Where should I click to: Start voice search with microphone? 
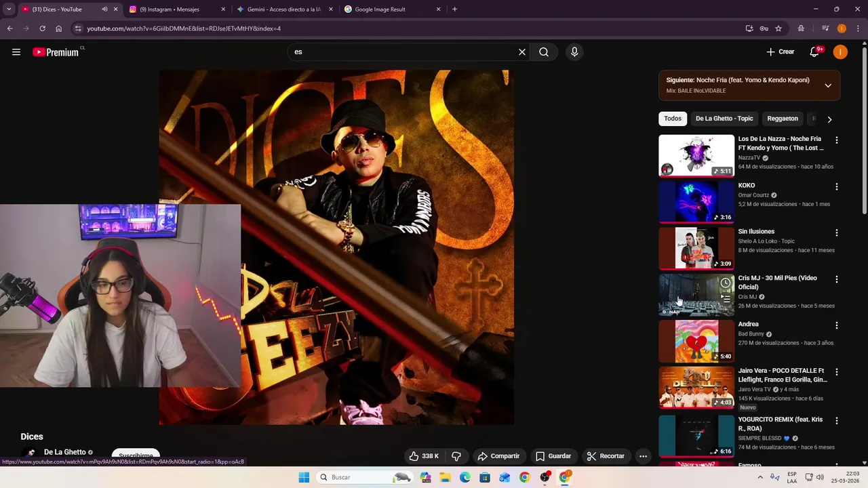(574, 52)
